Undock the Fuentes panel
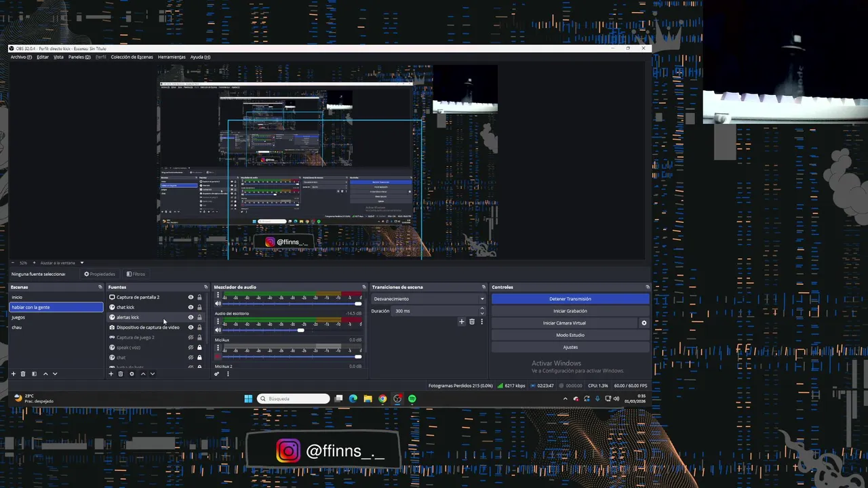The width and height of the screenshot is (868, 488). point(205,287)
